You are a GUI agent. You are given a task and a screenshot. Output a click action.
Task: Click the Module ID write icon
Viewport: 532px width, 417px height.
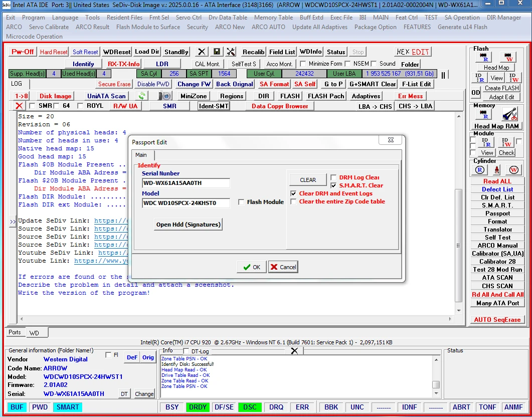(506, 142)
